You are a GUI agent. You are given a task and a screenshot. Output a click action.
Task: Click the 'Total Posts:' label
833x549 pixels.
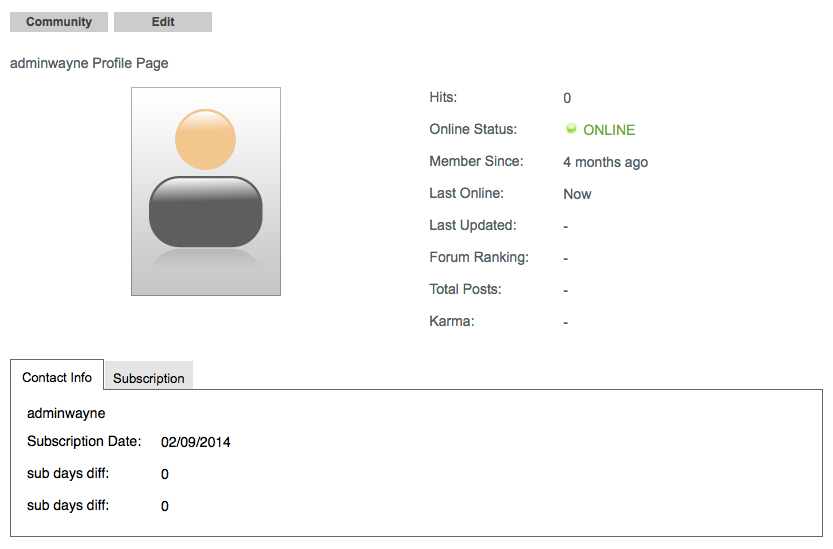tap(465, 289)
